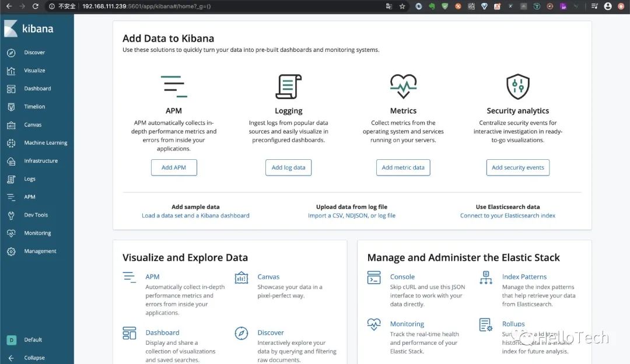Image resolution: width=630 pixels, height=364 pixels.
Task: Select Machine Learning in the sidebar menu
Action: point(46,143)
